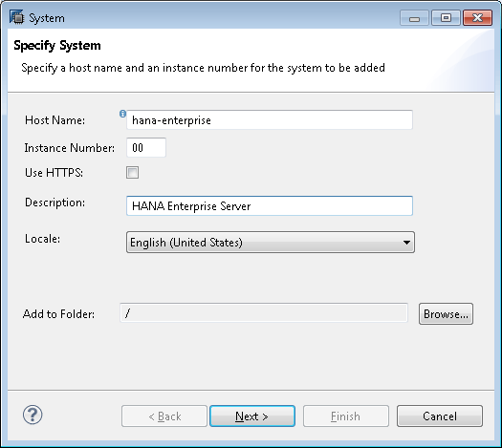
Task: Focus the Host Name field with hana-enterprise
Action: coord(270,120)
